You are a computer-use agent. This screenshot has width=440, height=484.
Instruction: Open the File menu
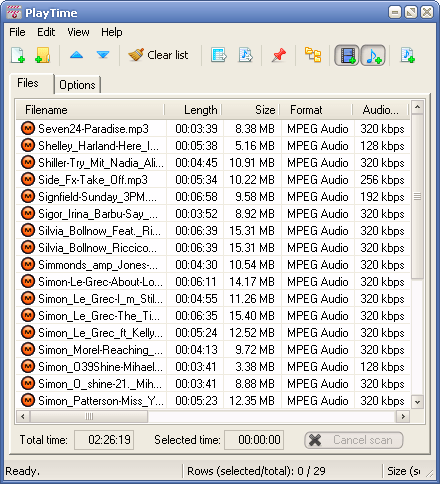pos(17,32)
